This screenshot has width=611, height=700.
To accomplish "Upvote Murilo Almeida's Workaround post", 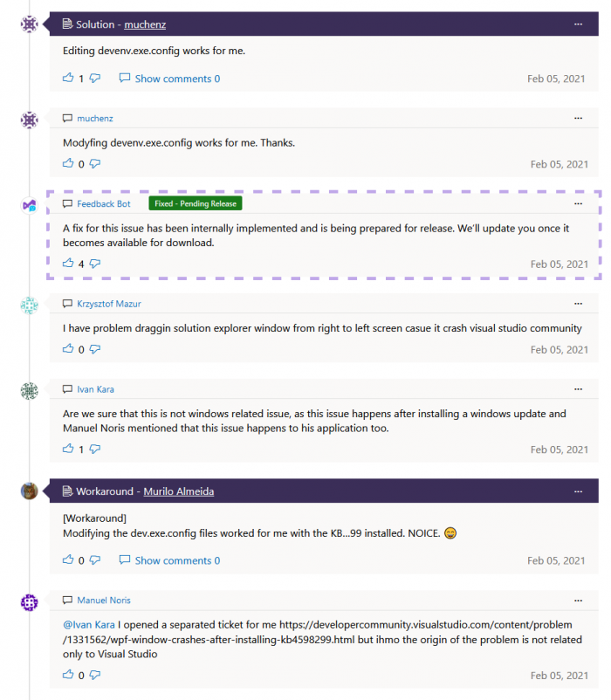I will [68, 560].
